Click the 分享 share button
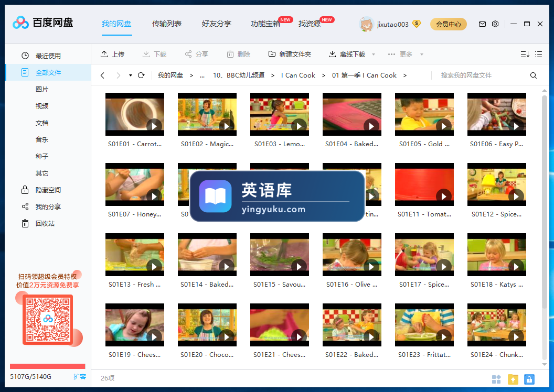554x392 pixels. [196, 54]
